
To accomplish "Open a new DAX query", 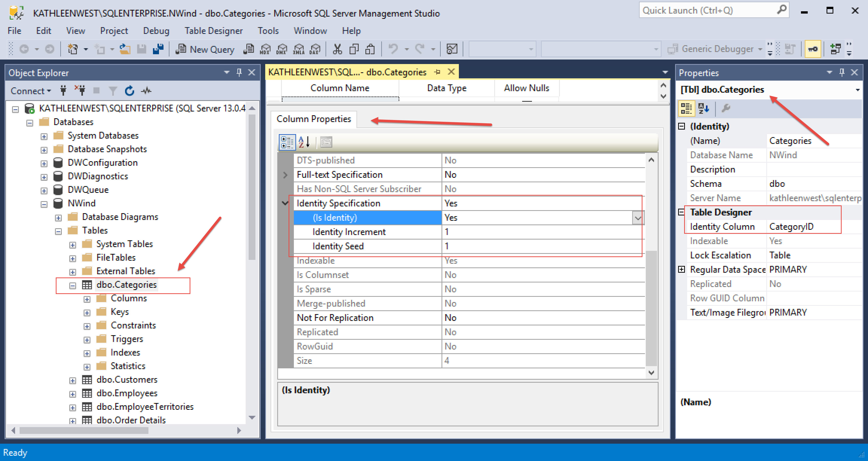I will 315,49.
